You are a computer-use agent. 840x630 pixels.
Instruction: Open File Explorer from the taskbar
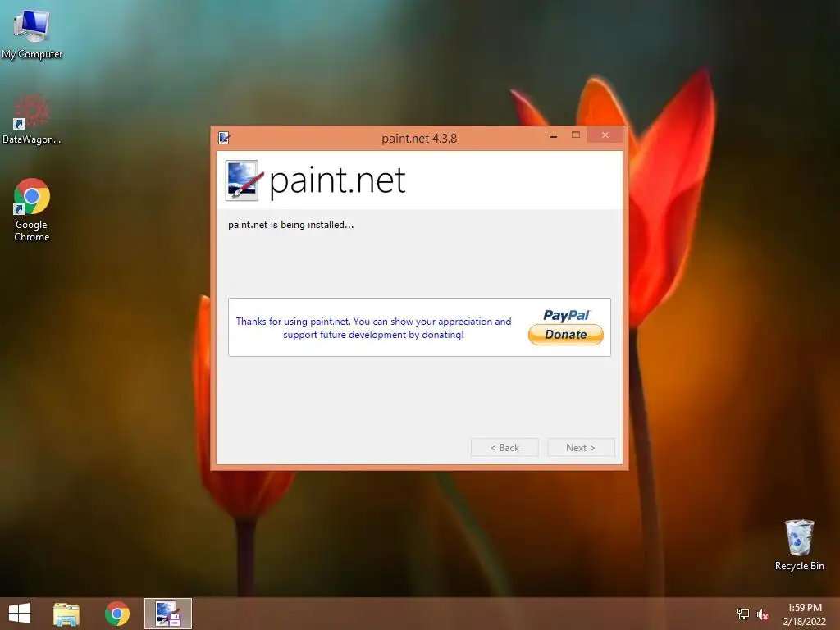coord(66,614)
